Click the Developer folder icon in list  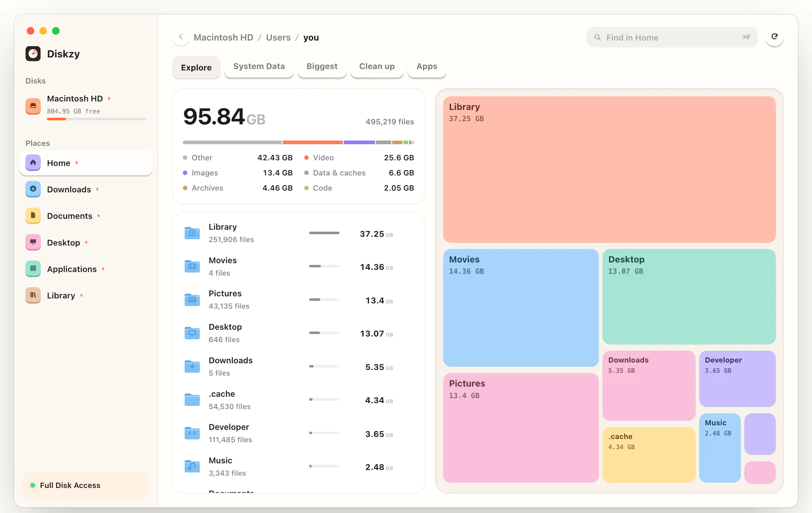[x=192, y=433]
